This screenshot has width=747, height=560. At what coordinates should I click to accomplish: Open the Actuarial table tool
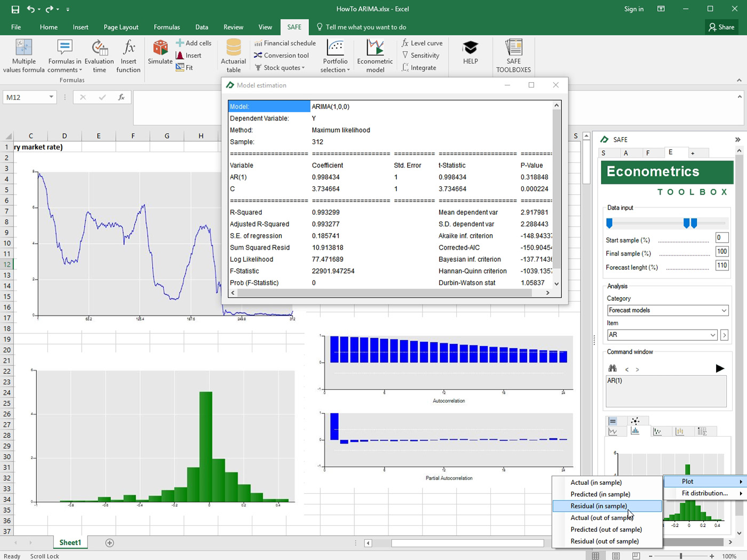click(234, 55)
